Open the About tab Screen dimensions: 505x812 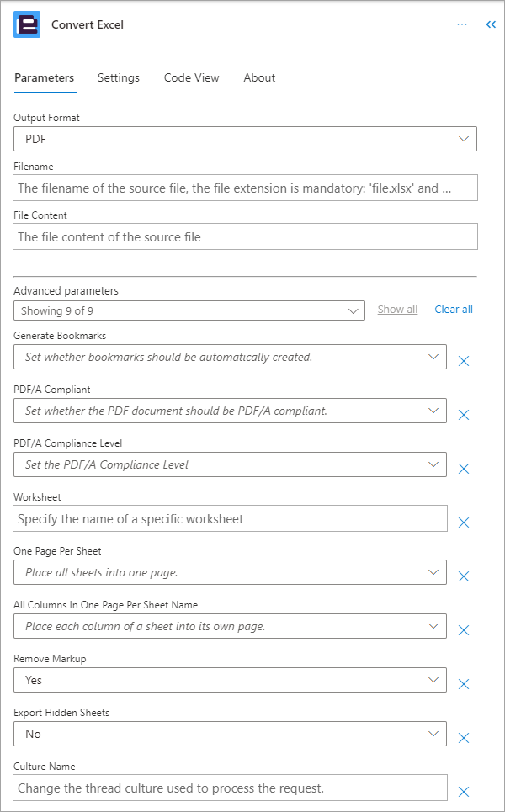coord(259,77)
